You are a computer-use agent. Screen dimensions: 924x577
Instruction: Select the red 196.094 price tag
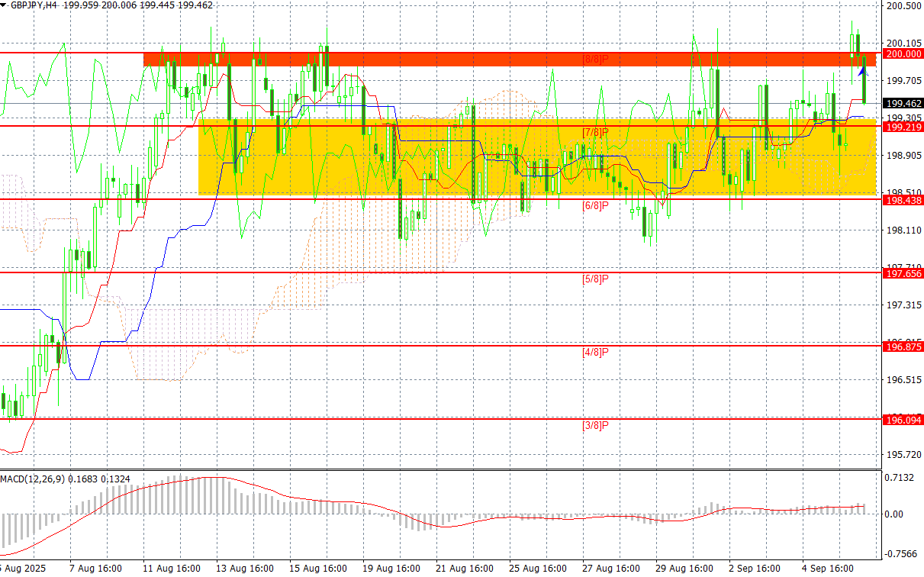[902, 420]
